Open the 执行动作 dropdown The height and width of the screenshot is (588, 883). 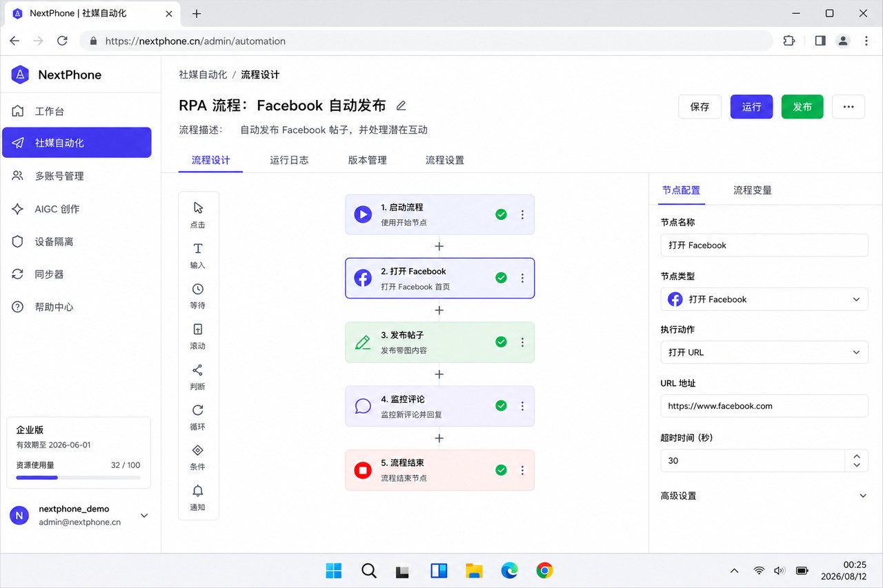(764, 352)
